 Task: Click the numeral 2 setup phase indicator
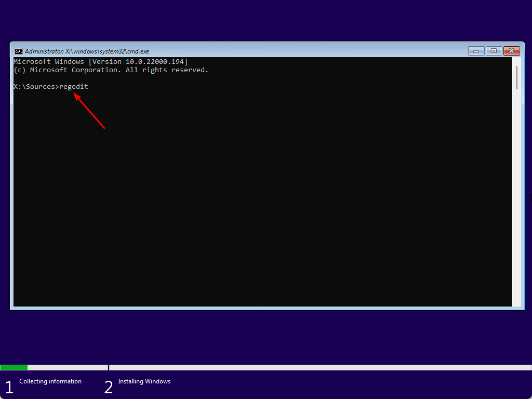point(109,385)
